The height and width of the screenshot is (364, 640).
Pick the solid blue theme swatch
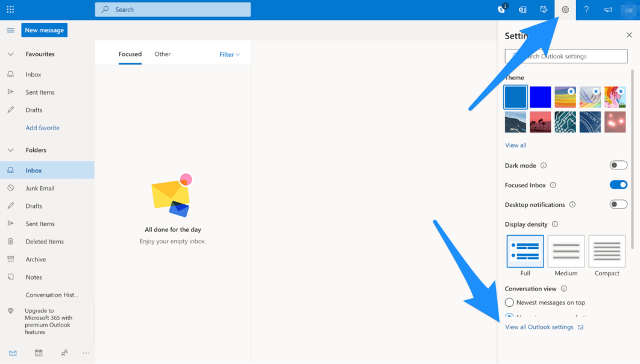(540, 96)
